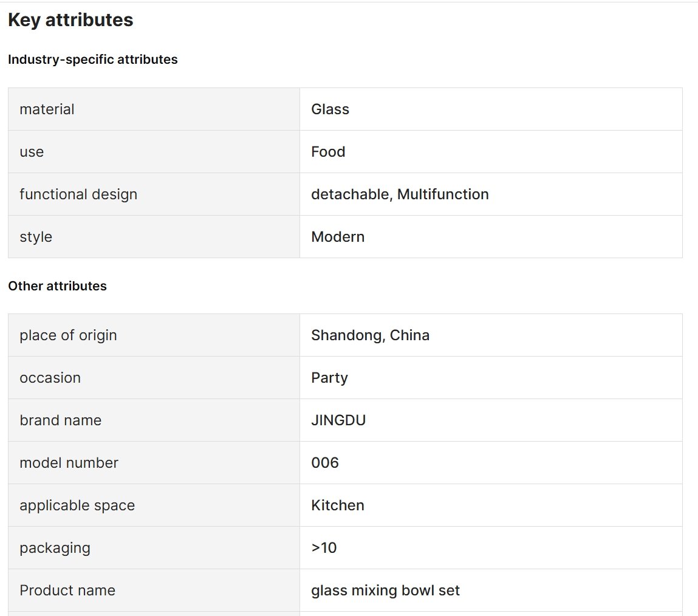Screen dimensions: 698x616
Task: Click the Other attributes subheading
Action: (x=58, y=286)
